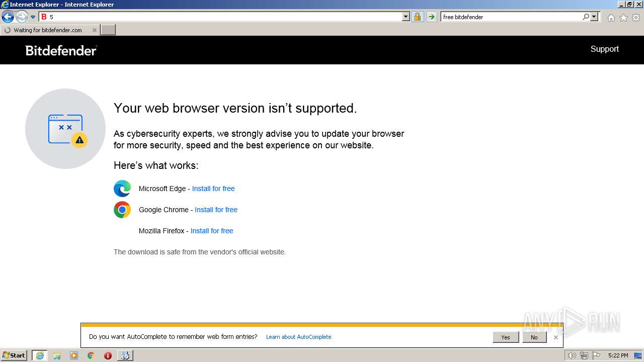Viewport: 644px width, 362px height.
Task: Click Yes to enable AutoComplete
Action: (x=506, y=337)
